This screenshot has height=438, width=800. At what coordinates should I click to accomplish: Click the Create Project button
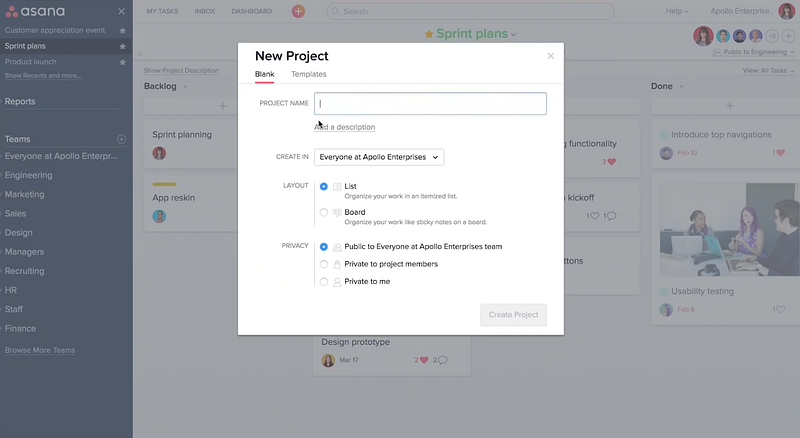(513, 314)
